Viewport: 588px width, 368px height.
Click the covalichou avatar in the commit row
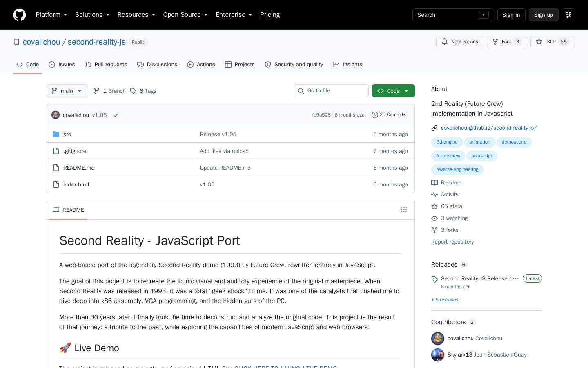coord(56,115)
